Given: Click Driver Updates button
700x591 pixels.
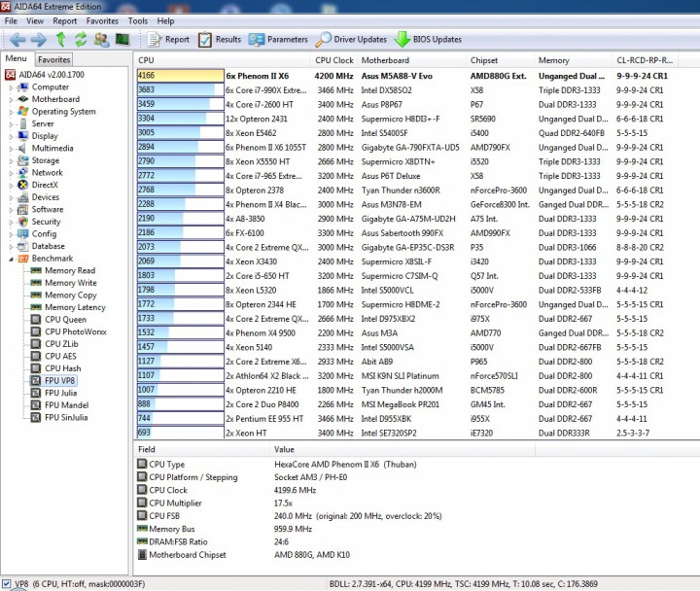Looking at the screenshot, I should (351, 40).
